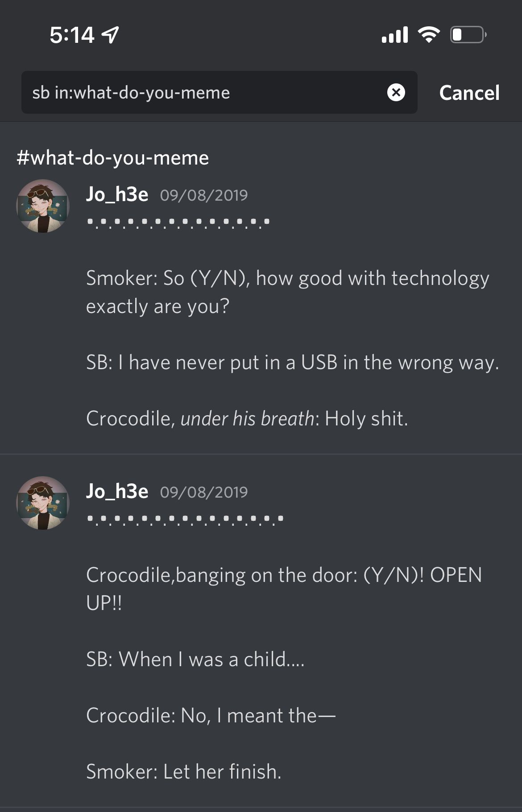Open the message about USB the wrong way
Viewport: 522px width, 812px height.
pyautogui.click(x=292, y=363)
